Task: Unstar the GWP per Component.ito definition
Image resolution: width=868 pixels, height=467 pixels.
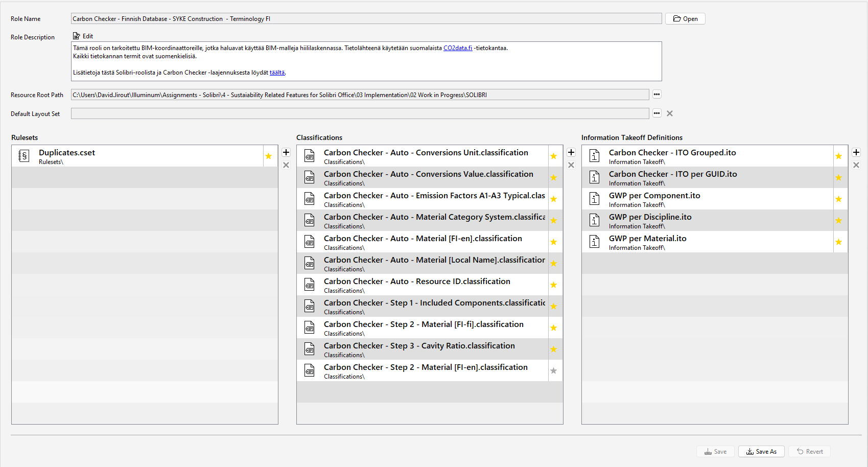Action: (838, 199)
